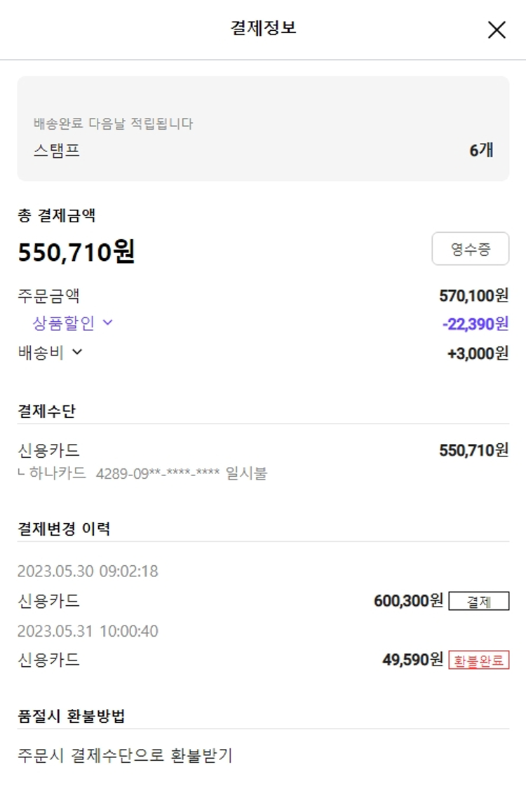Click the 6개 stamp count
The image size is (526, 812).
481,150
